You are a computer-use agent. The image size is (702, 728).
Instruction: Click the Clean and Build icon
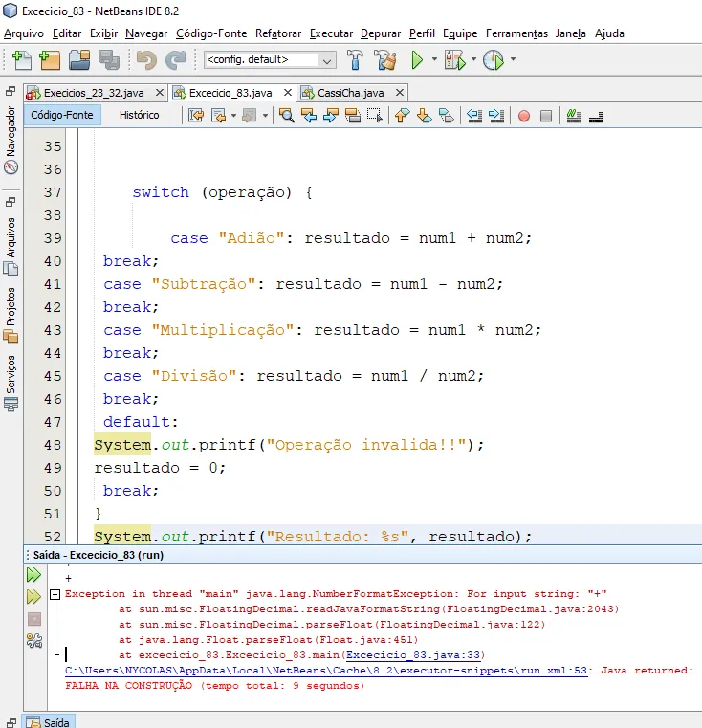385,59
